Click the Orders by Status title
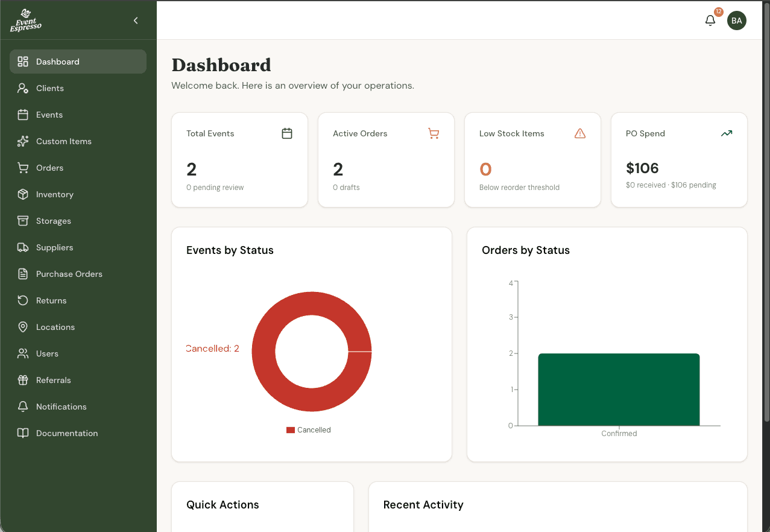The height and width of the screenshot is (532, 770). pyautogui.click(x=526, y=250)
